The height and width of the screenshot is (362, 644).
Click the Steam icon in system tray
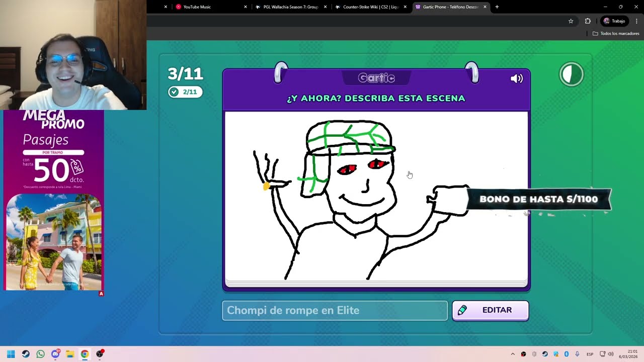coord(545,354)
